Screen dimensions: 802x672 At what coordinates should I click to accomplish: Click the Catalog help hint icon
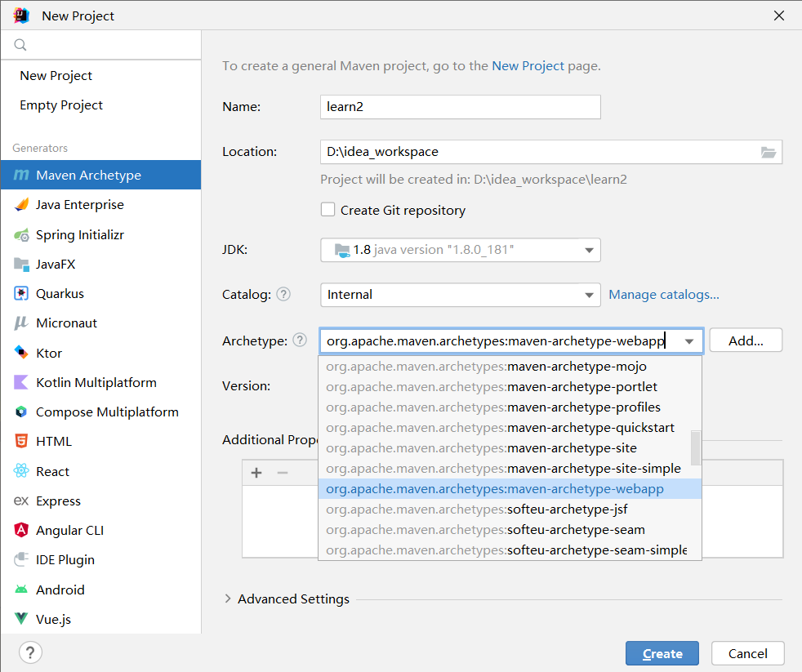click(x=283, y=295)
